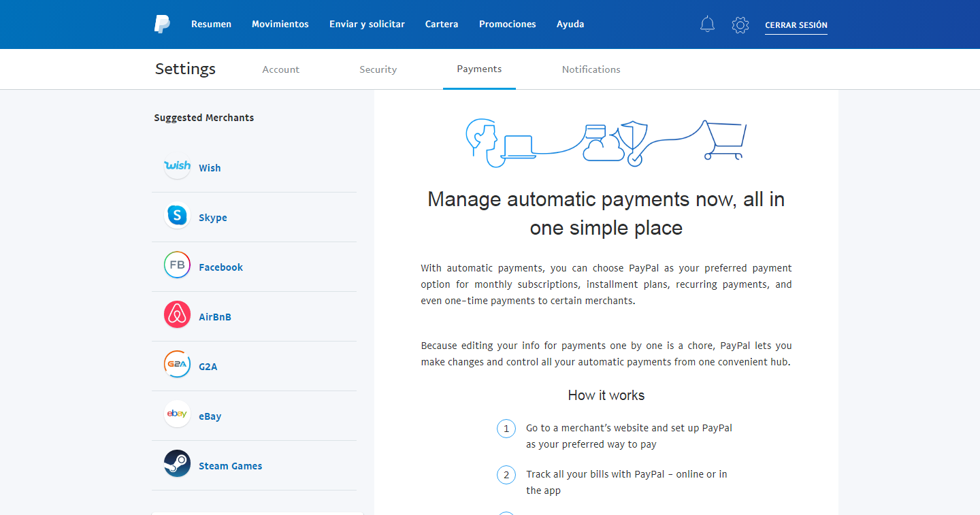This screenshot has height=515, width=980.
Task: Open the Movimientos menu item
Action: pos(280,24)
